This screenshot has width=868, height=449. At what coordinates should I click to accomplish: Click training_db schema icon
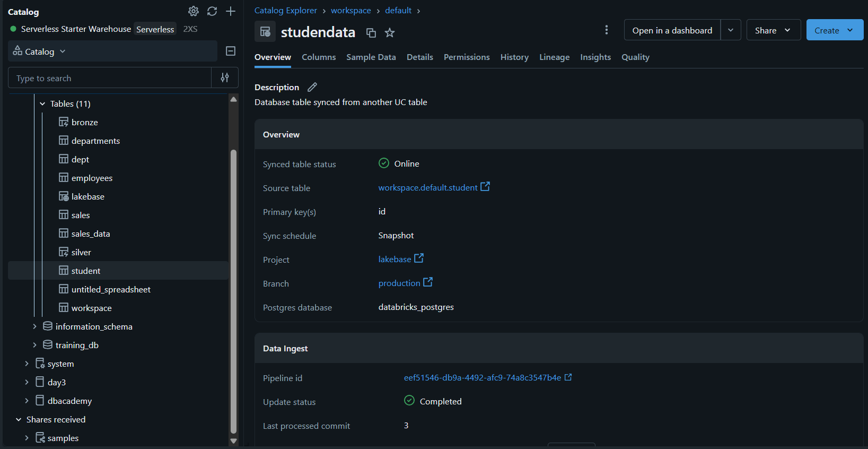(48, 345)
